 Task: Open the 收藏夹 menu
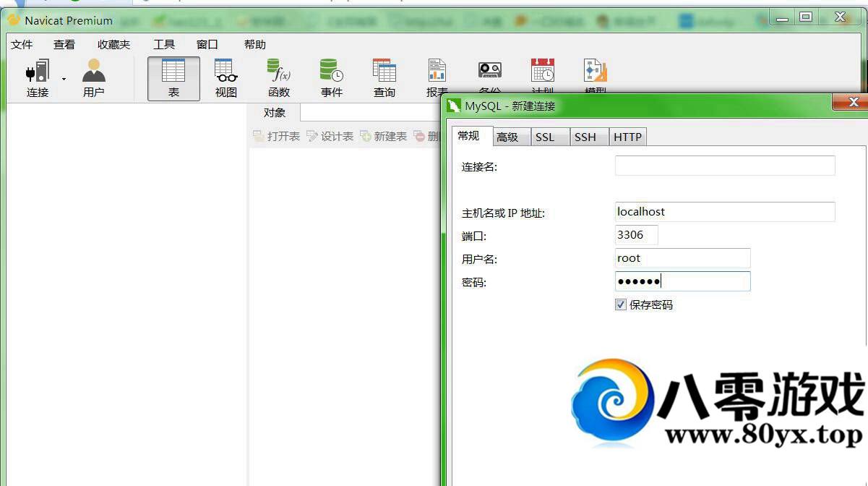point(114,44)
